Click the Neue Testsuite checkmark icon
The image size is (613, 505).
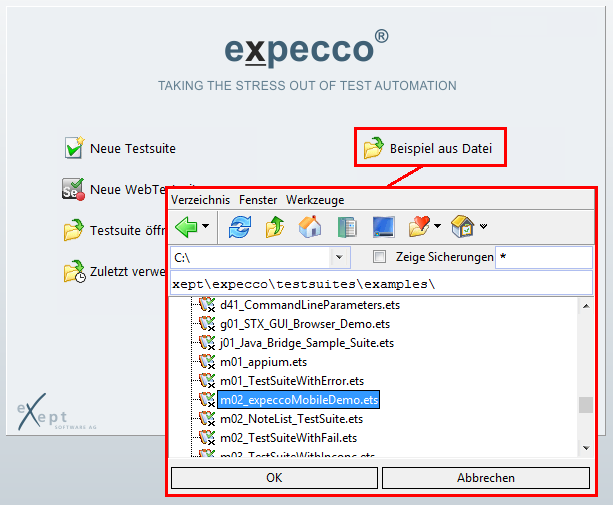tap(73, 148)
